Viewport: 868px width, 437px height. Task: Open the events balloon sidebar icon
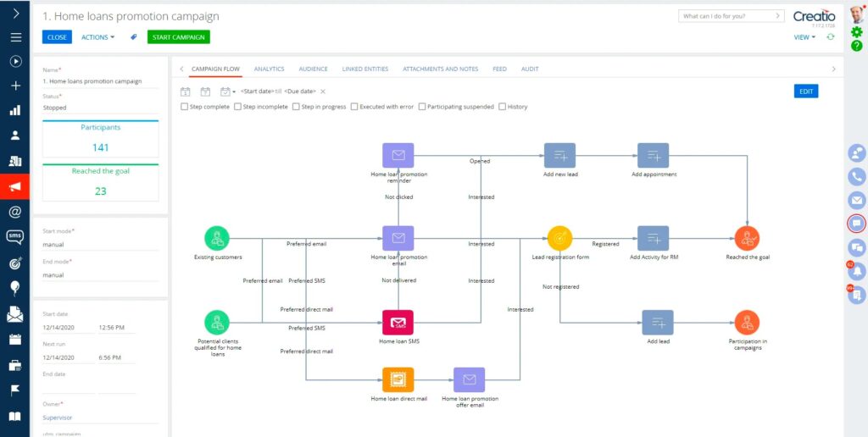(x=15, y=288)
